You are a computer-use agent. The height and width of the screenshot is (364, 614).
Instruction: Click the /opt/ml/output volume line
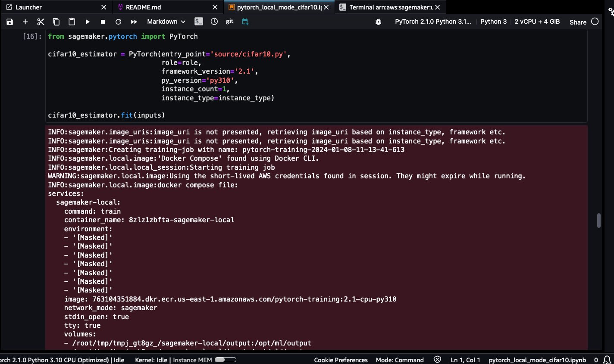coord(188,343)
